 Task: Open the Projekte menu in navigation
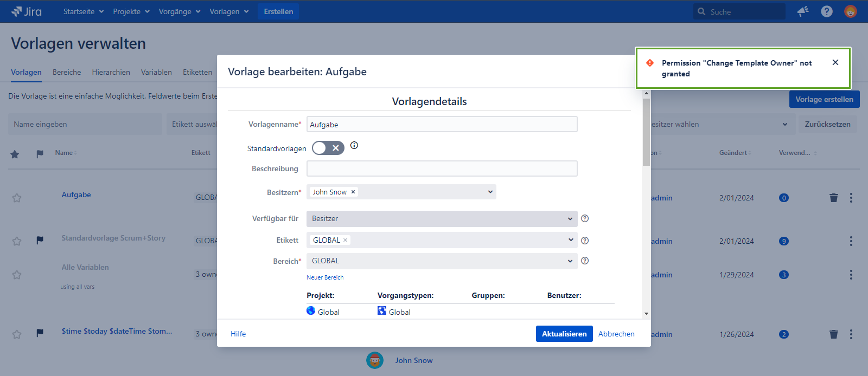131,11
